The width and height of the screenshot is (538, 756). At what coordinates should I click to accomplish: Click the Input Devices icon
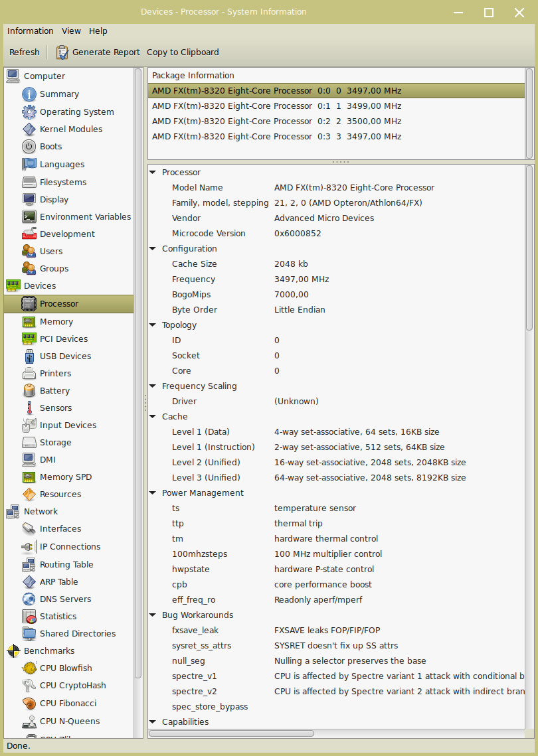pos(29,425)
